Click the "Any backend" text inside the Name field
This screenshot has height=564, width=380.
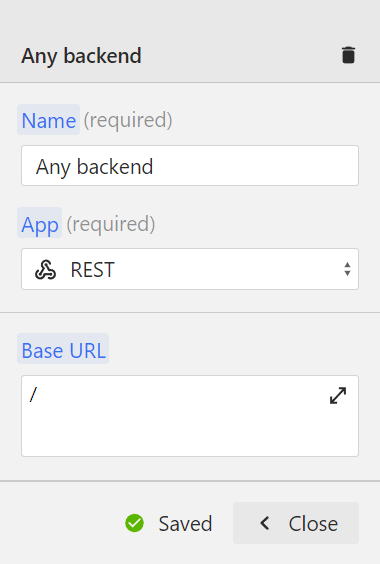point(95,167)
